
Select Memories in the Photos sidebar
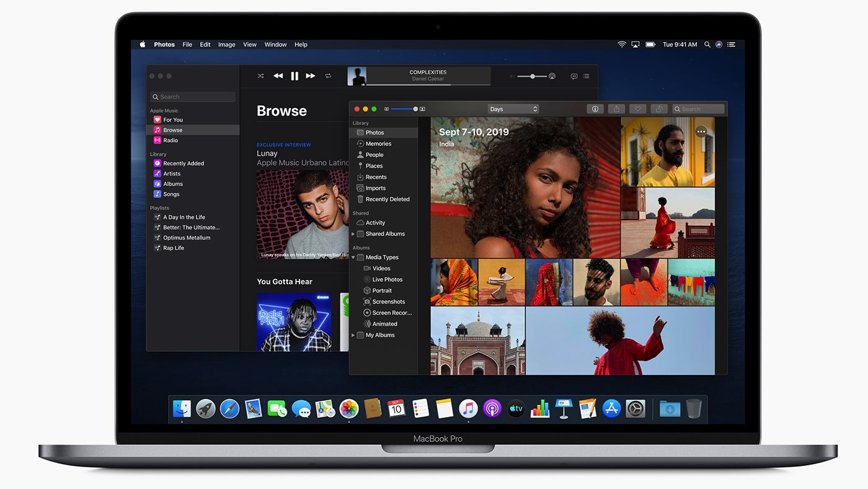378,144
